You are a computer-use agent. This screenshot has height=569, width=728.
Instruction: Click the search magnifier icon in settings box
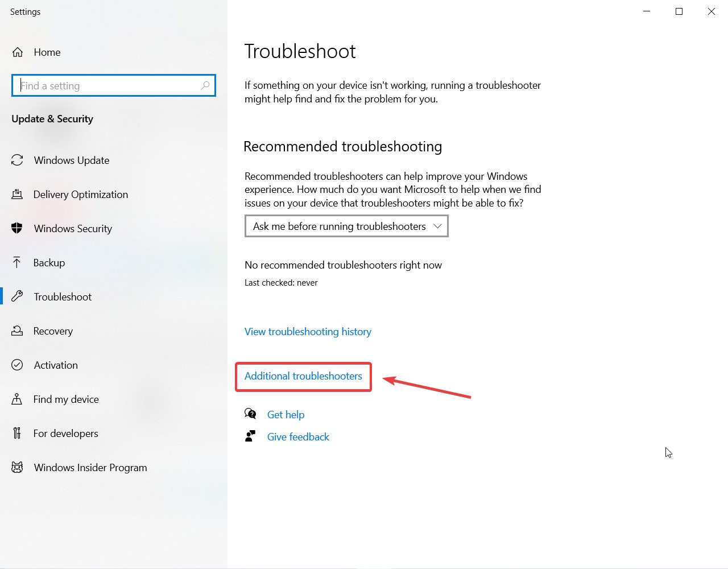click(205, 85)
